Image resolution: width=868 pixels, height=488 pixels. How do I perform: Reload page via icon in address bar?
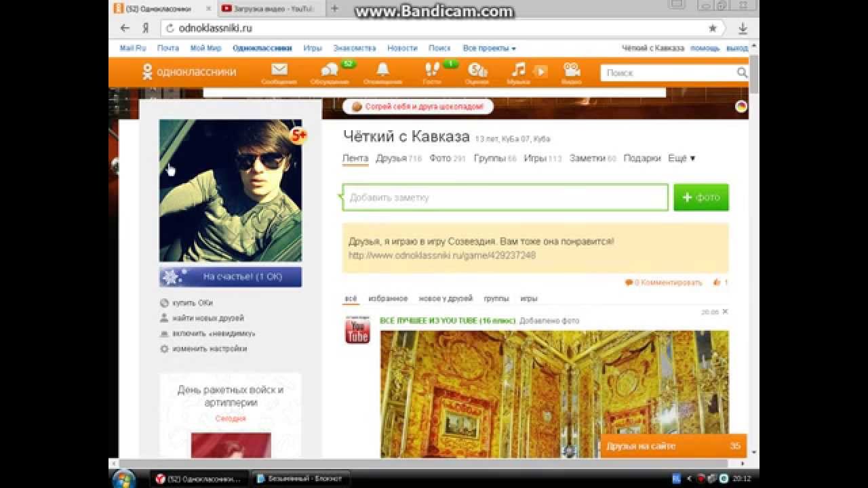pyautogui.click(x=170, y=28)
